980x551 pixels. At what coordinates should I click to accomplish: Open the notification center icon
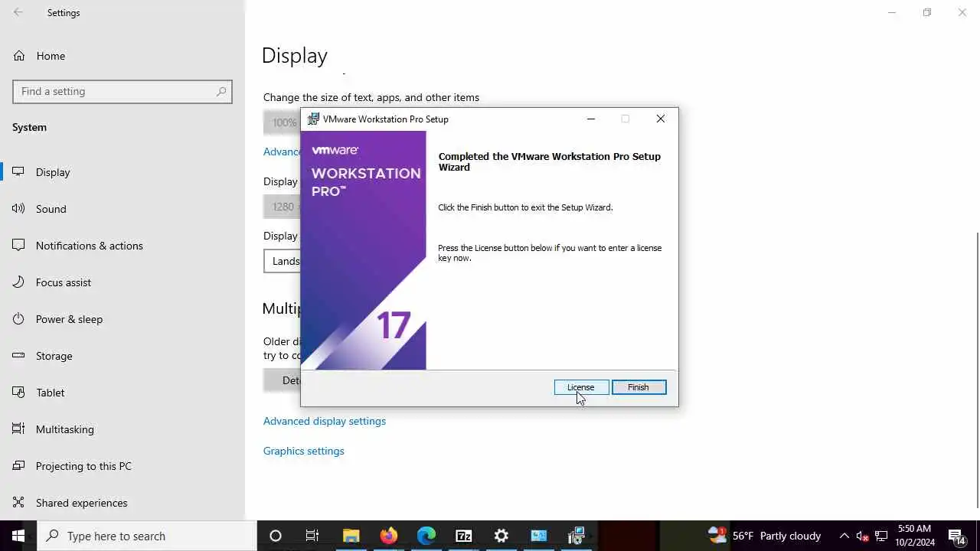(x=957, y=536)
